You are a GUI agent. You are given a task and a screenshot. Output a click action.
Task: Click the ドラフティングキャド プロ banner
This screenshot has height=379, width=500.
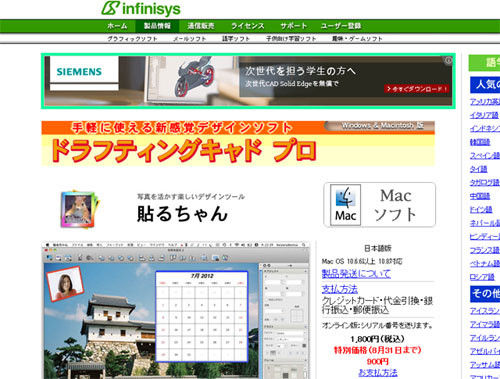tap(238, 143)
